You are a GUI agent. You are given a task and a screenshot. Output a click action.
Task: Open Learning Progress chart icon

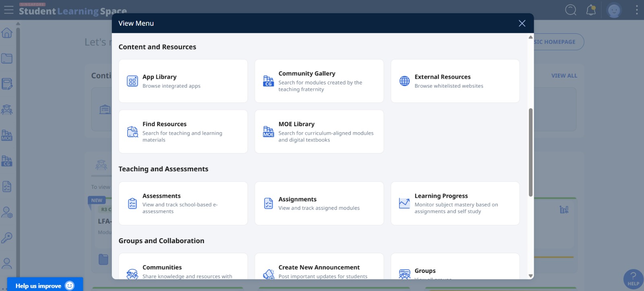(x=405, y=203)
